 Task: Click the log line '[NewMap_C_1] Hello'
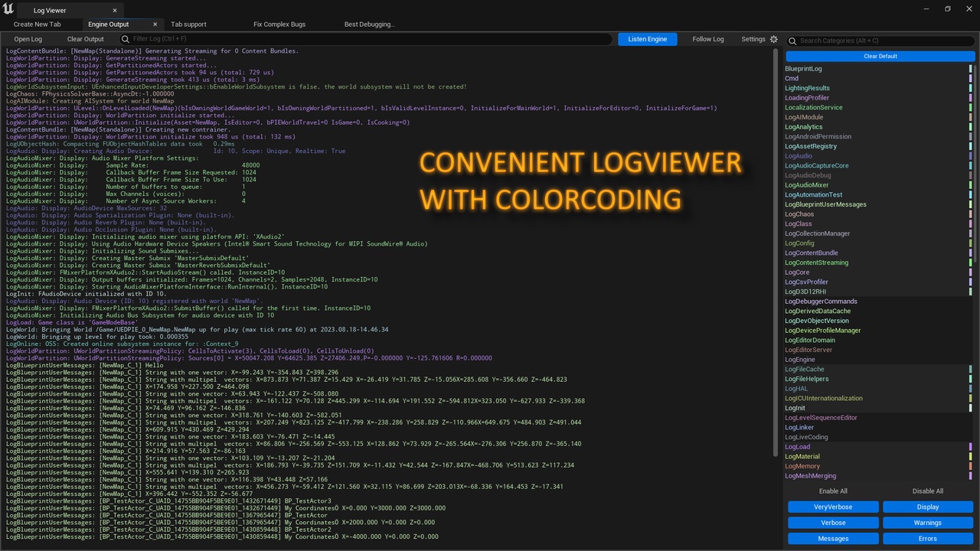click(85, 366)
